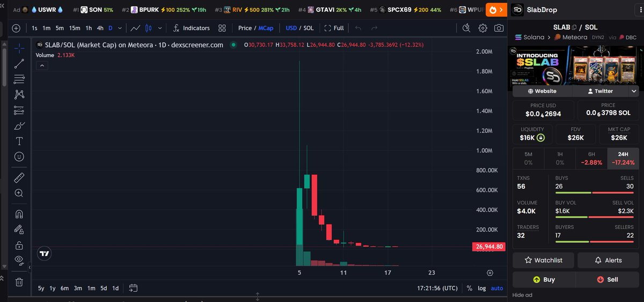
Task: Switch interval to 1m
Action: point(47,28)
